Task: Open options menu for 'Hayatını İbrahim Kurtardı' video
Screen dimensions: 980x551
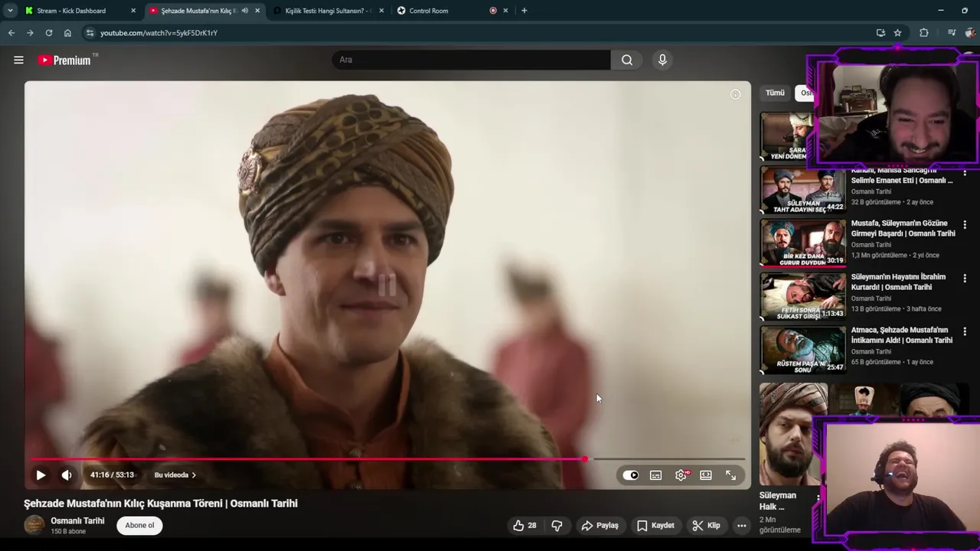Action: [x=965, y=279]
